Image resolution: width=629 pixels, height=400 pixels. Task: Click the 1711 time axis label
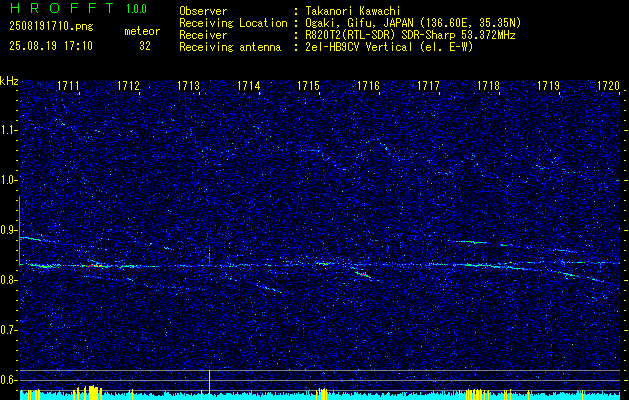coord(68,85)
